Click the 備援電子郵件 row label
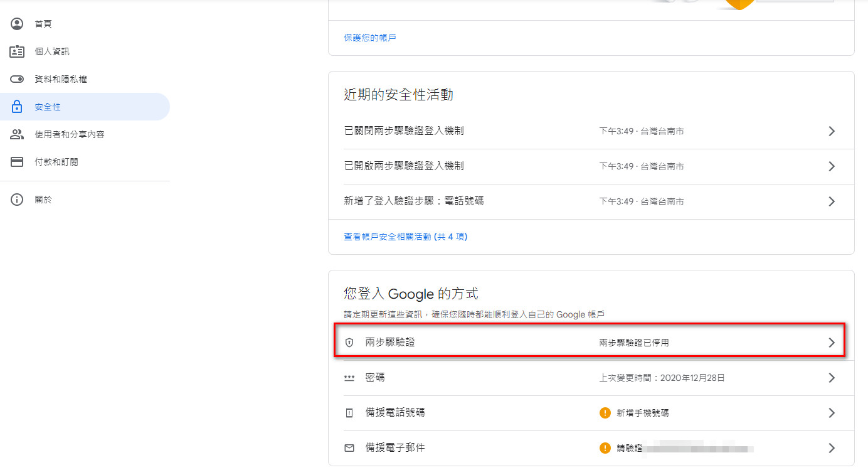Screen dimensions: 868x470 [395, 448]
